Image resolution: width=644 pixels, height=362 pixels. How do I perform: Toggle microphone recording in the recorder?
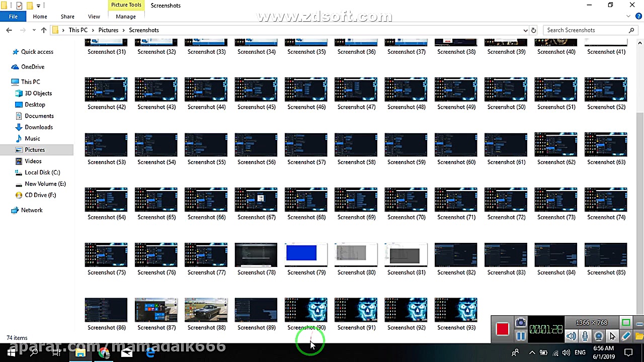pyautogui.click(x=585, y=336)
